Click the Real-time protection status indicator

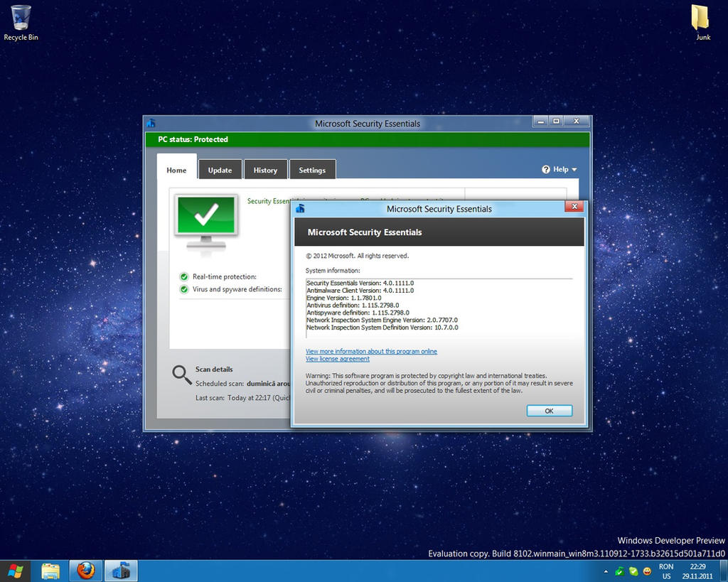183,276
